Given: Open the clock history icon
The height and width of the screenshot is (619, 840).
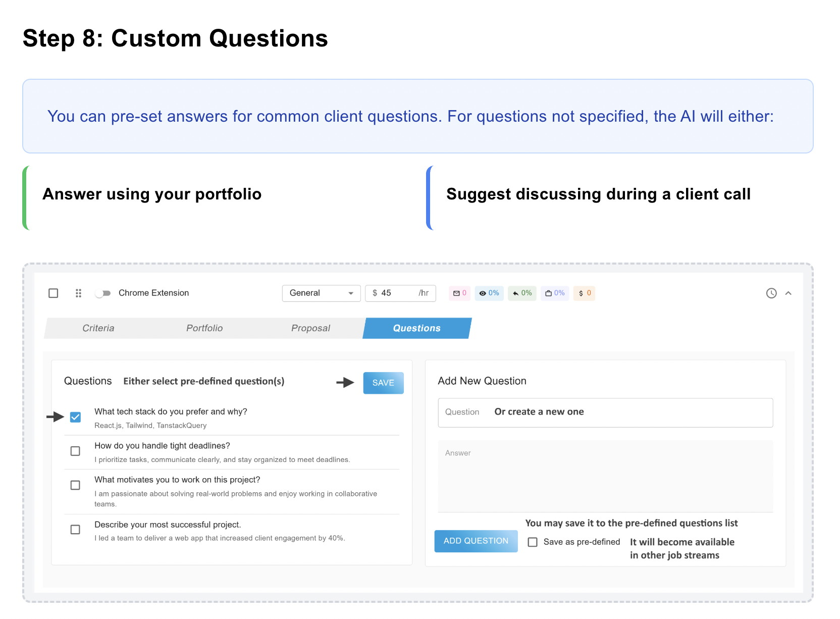Looking at the screenshot, I should point(771,293).
